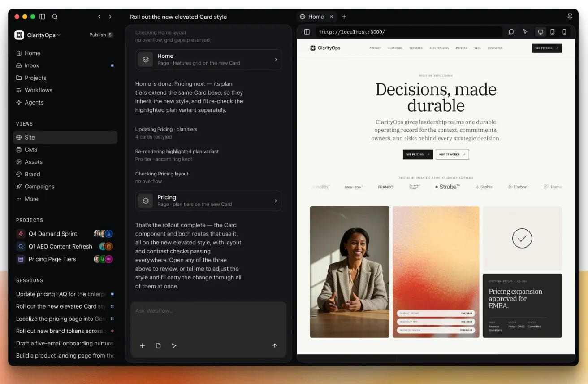
Task: Click the cursor icon in the Ask Webflow box
Action: 174,345
